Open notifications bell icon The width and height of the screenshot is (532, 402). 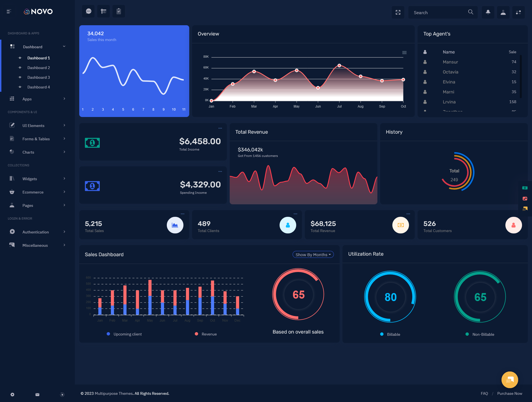[488, 12]
